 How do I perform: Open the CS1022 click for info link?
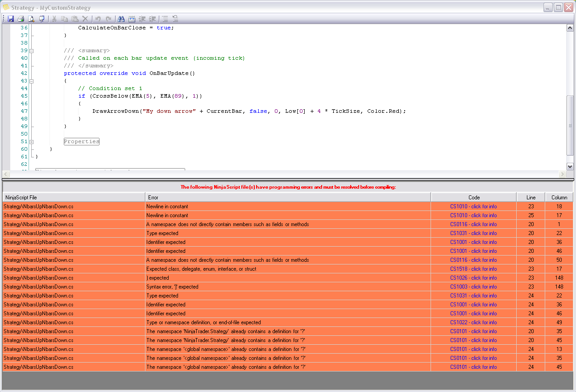pos(473,322)
